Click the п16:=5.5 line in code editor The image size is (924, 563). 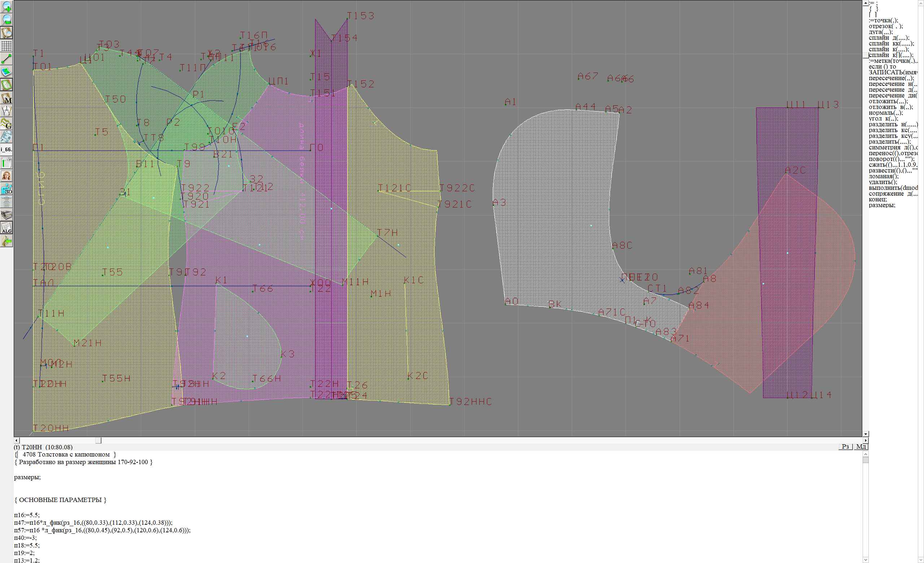(27, 515)
